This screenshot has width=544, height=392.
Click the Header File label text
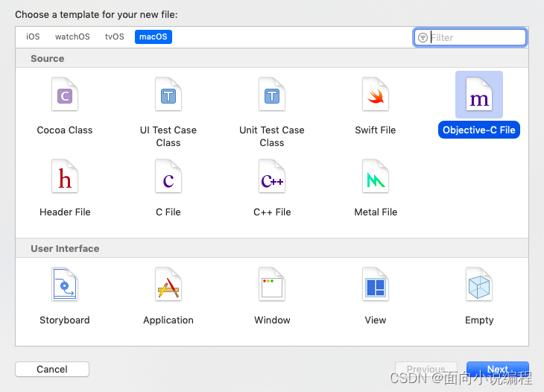[x=65, y=212]
